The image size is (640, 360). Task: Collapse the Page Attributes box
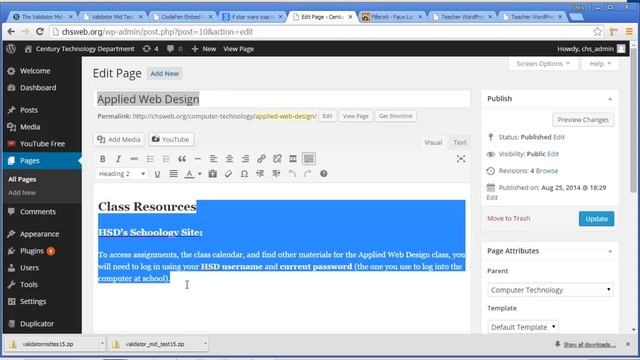coord(610,251)
